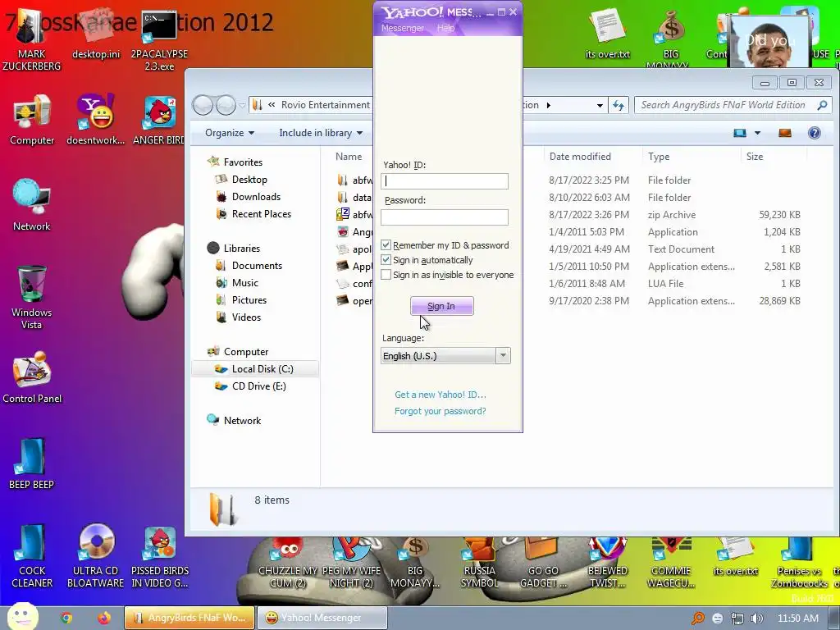Screen dimensions: 840x630
Task: Select Local Disk (C:) in navigation pane
Action: pos(255,368)
